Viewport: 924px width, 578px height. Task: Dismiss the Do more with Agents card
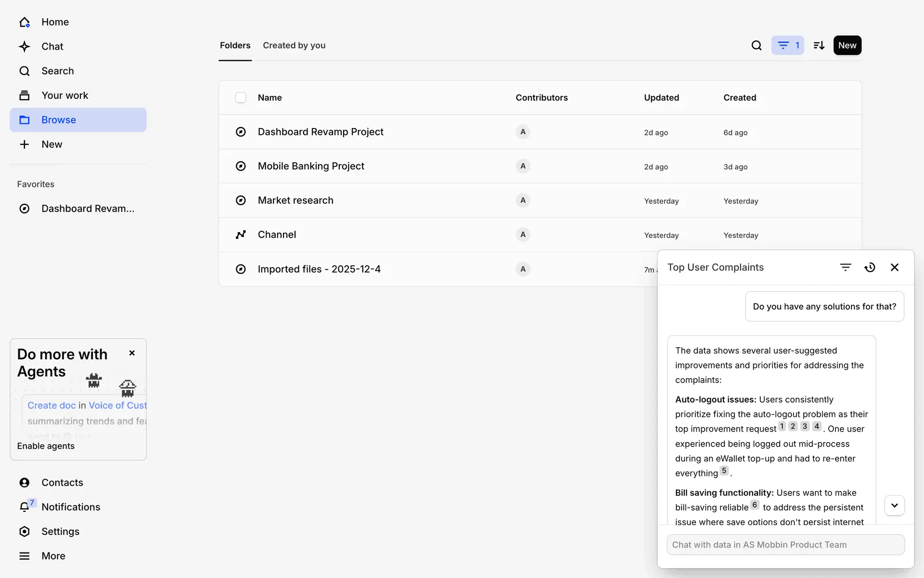(x=132, y=353)
